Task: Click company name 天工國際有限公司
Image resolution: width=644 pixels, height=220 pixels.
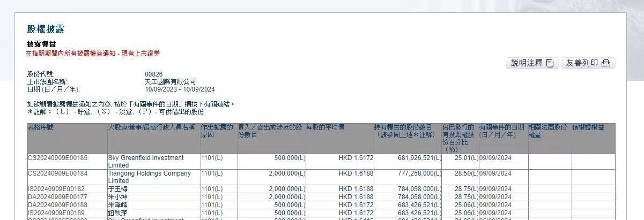Action: coord(170,82)
